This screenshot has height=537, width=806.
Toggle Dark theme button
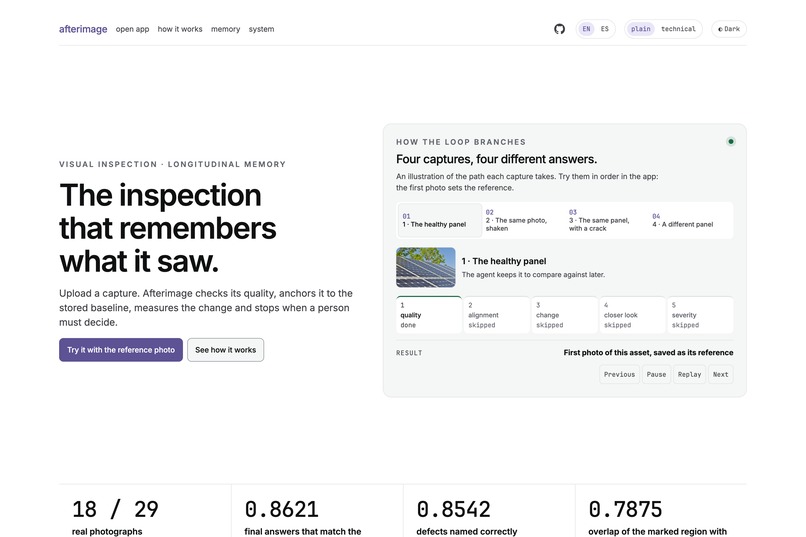click(x=729, y=29)
